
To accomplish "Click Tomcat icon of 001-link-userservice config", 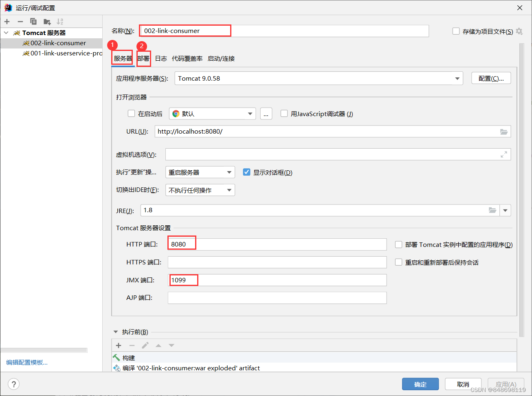I will coord(26,53).
